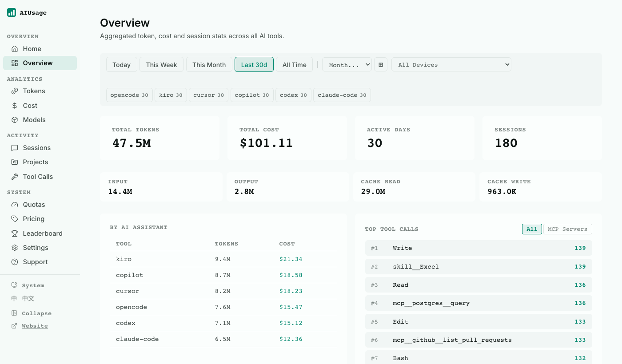The image size is (622, 364).
Task: Toggle the copilot filter chip
Action: (252, 95)
